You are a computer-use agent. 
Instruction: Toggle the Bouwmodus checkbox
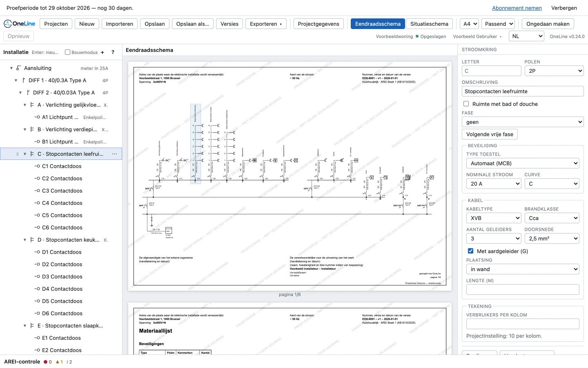68,52
